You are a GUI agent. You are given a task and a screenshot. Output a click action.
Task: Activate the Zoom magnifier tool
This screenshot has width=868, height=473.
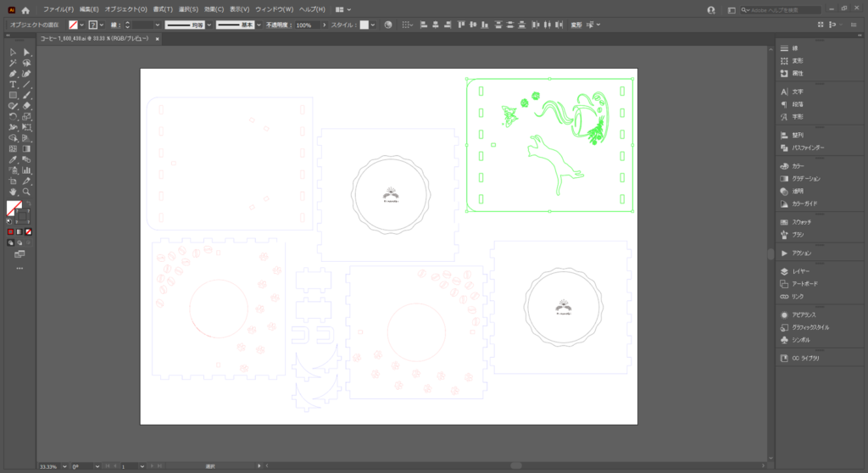27,192
